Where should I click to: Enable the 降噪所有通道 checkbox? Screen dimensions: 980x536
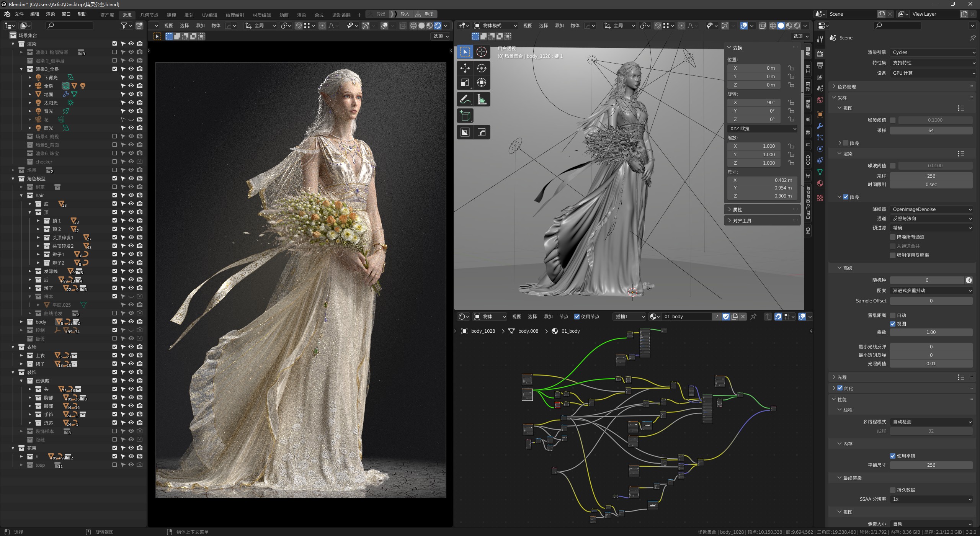[893, 237]
